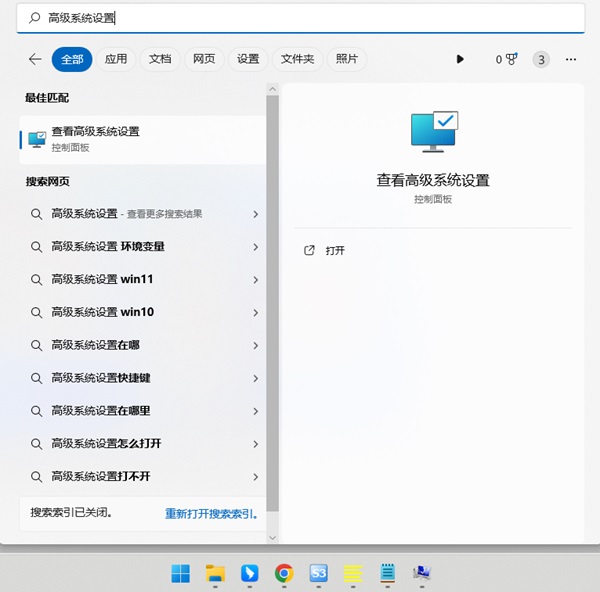Open the S3 app on taskbar
Viewport: 600px width, 592px height.
coord(318,573)
